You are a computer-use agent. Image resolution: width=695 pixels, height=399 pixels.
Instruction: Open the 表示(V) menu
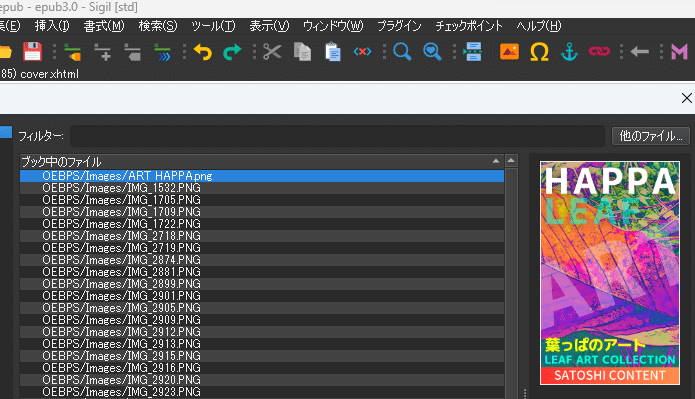tap(269, 26)
